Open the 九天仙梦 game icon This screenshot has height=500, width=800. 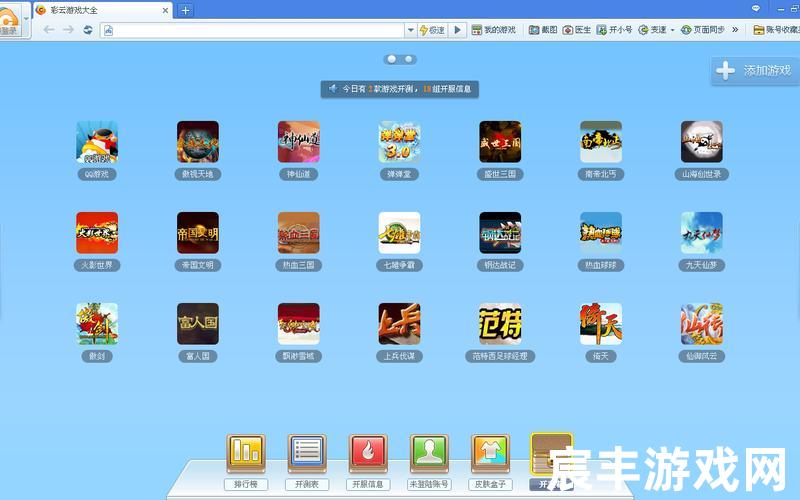click(x=702, y=233)
